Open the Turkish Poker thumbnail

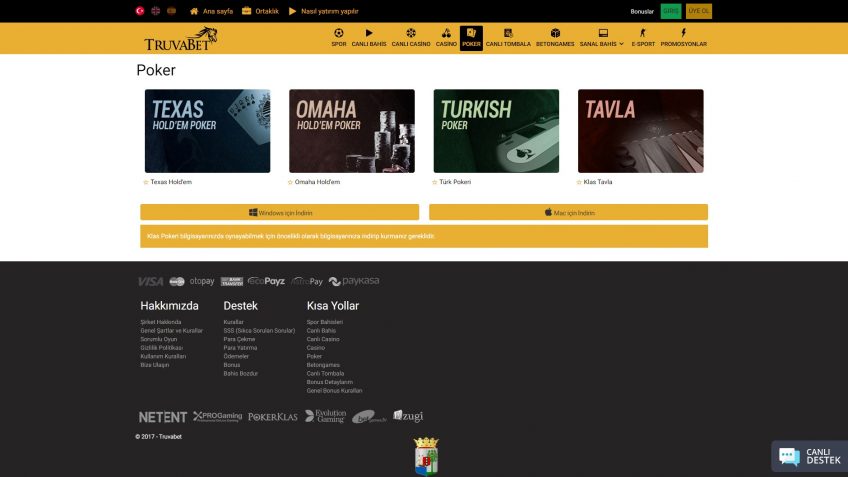496,131
